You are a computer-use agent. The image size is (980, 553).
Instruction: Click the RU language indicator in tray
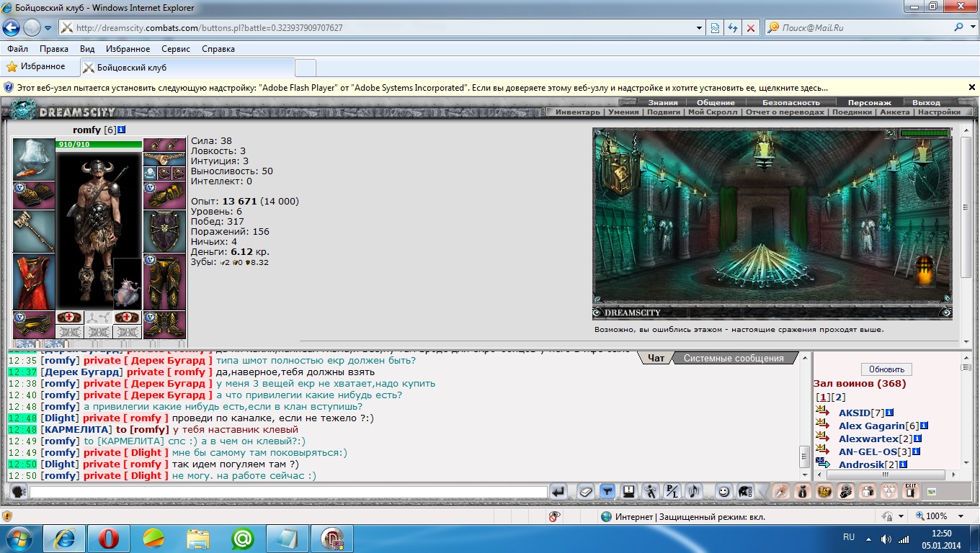849,537
